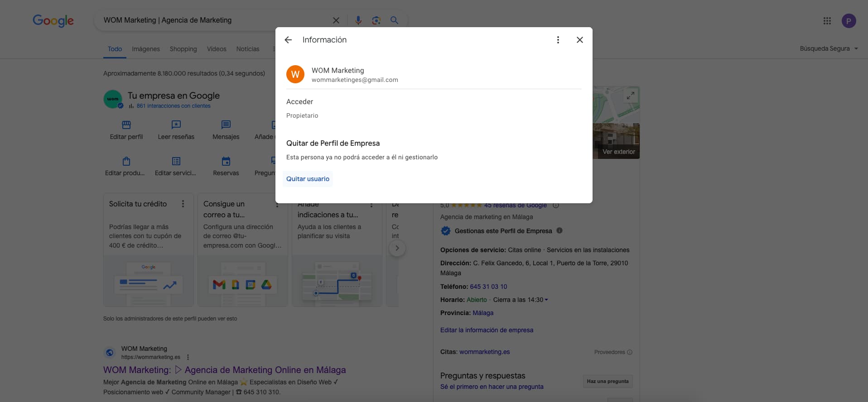Image resolution: width=868 pixels, height=402 pixels.
Task: Open Google Lens image search icon
Action: (376, 20)
